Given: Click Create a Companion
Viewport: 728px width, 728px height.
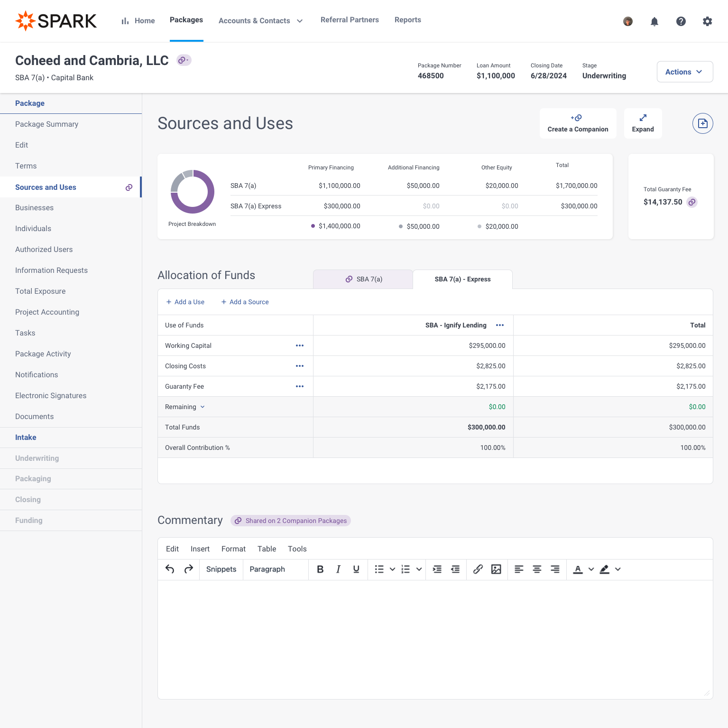Looking at the screenshot, I should 578,123.
